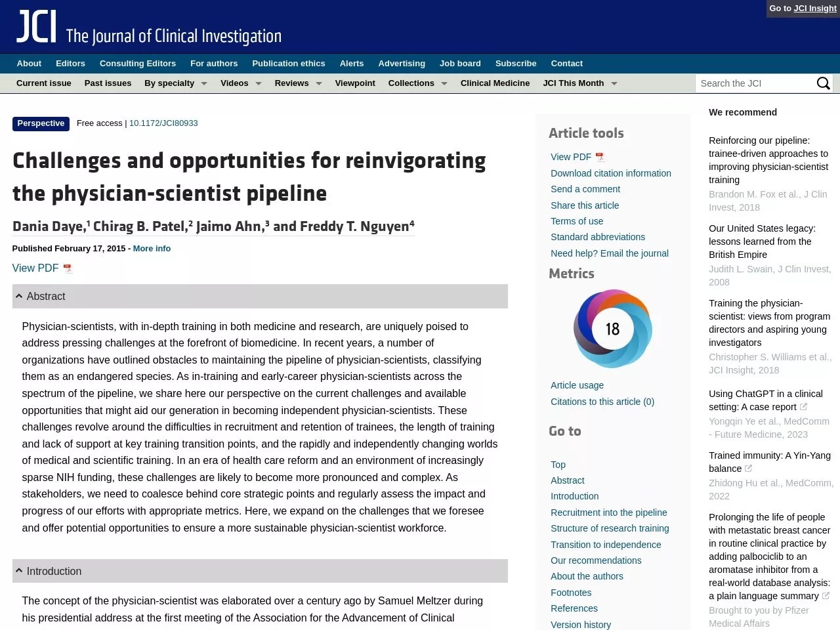The image size is (840, 630).
Task: Click the View PDF link below publication date
Action: (x=35, y=268)
